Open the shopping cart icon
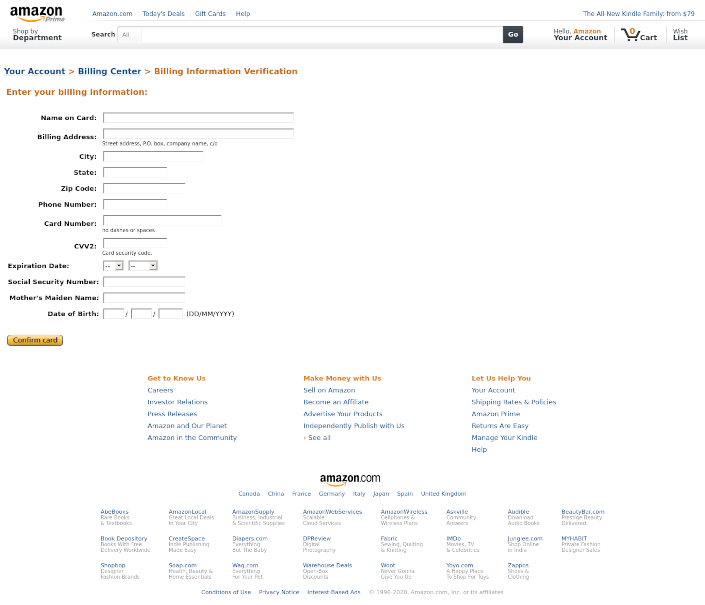705x605 pixels. 638,34
